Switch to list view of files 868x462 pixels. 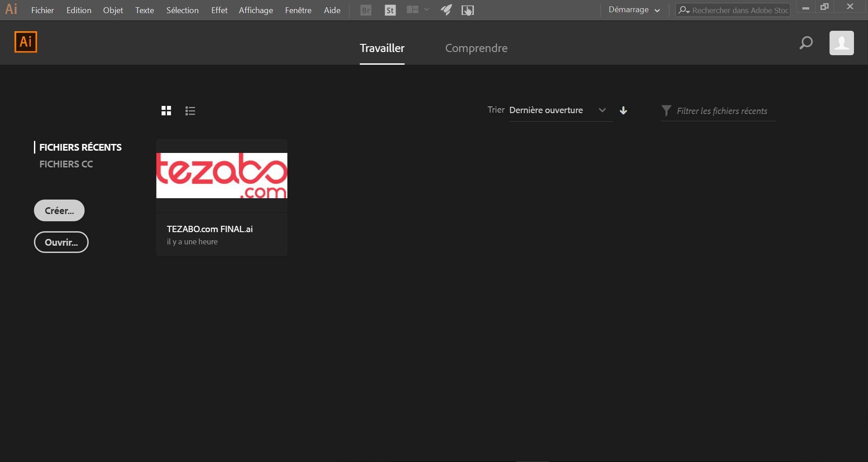(x=190, y=110)
